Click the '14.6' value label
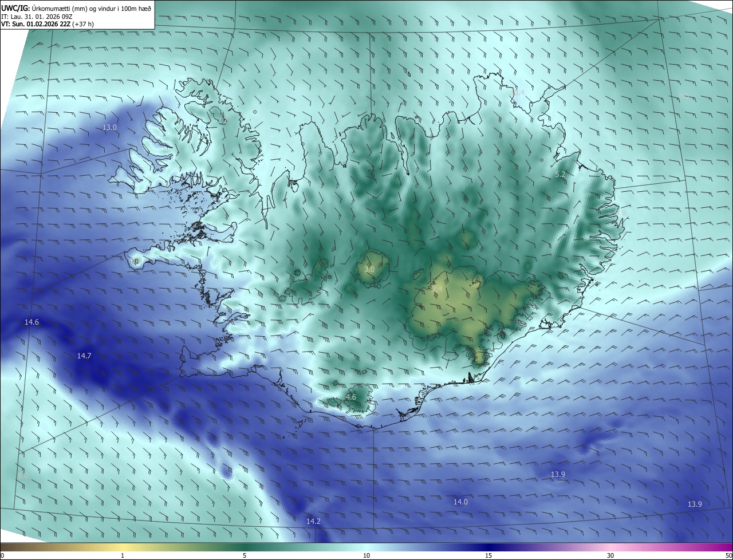This screenshot has height=560, width=733. [x=31, y=322]
